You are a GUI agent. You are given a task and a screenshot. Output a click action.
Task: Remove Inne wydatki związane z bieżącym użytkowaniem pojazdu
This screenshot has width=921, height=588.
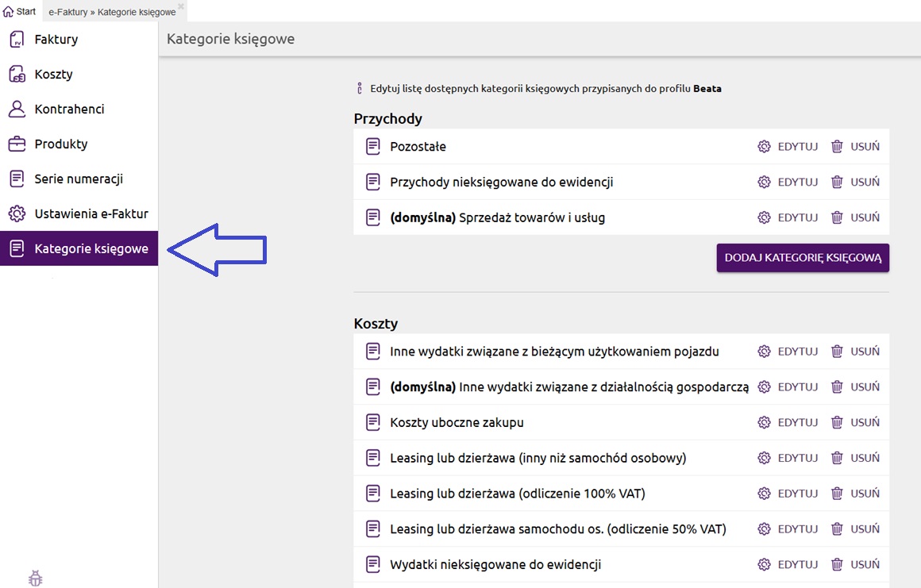point(856,352)
